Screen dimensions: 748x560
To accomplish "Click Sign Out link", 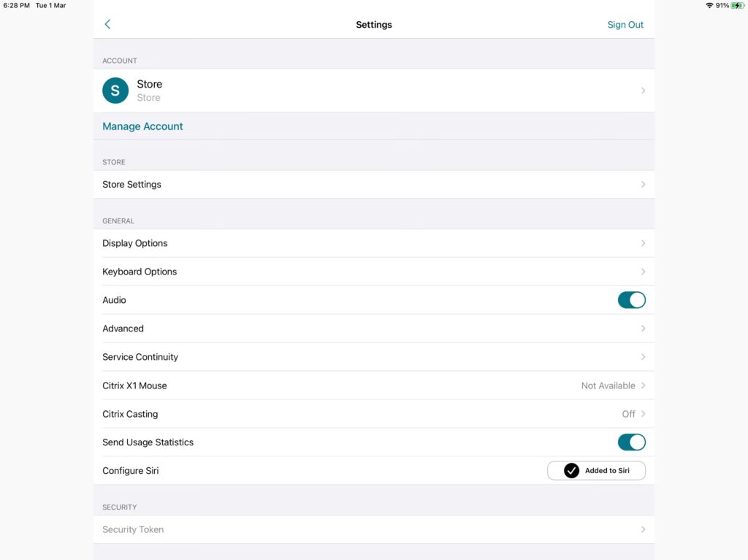I will pos(625,25).
